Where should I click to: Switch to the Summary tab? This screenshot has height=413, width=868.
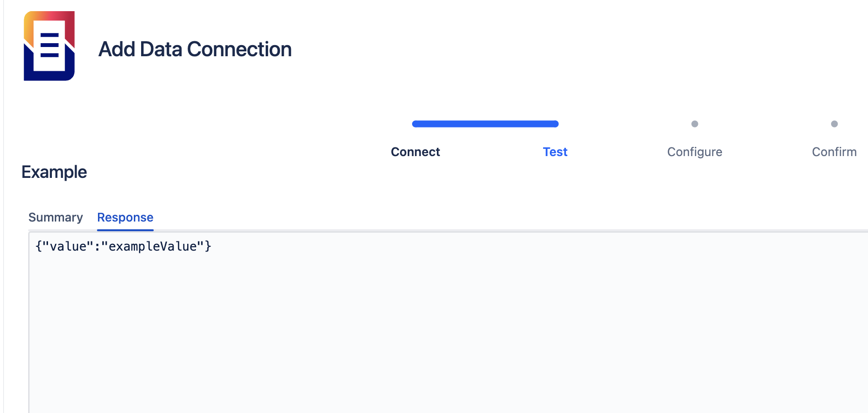click(55, 218)
